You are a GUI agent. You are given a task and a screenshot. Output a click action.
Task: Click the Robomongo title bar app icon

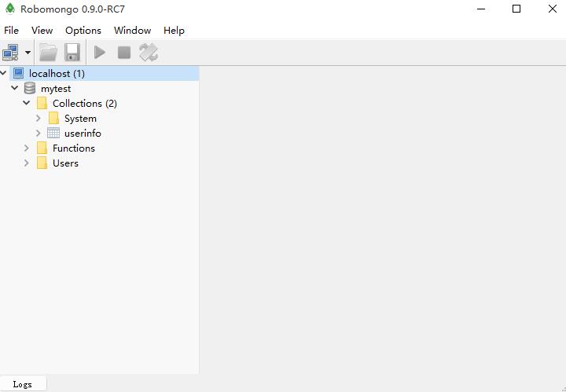[10, 9]
